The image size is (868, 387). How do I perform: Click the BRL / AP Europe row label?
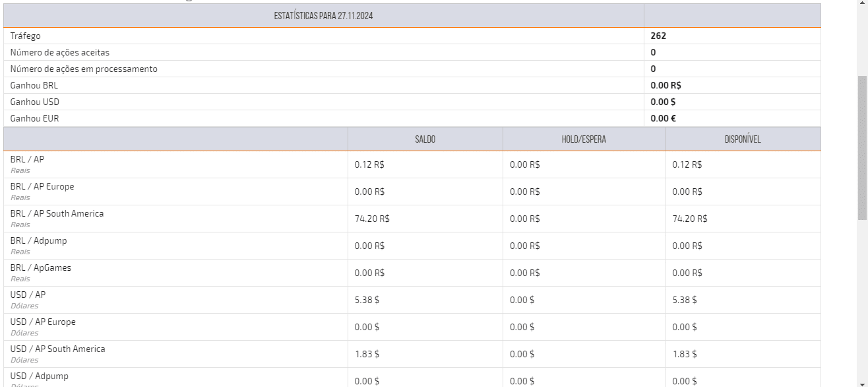[x=42, y=187]
